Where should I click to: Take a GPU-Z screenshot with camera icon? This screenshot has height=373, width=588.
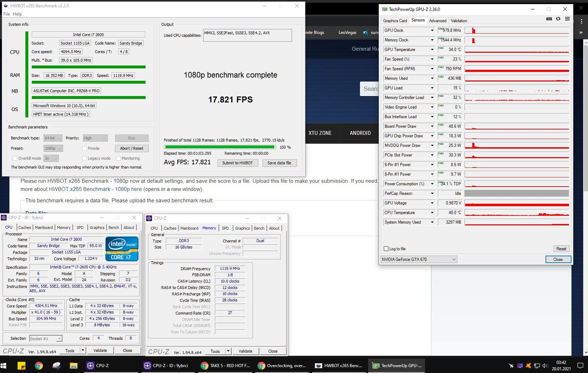click(549, 19)
